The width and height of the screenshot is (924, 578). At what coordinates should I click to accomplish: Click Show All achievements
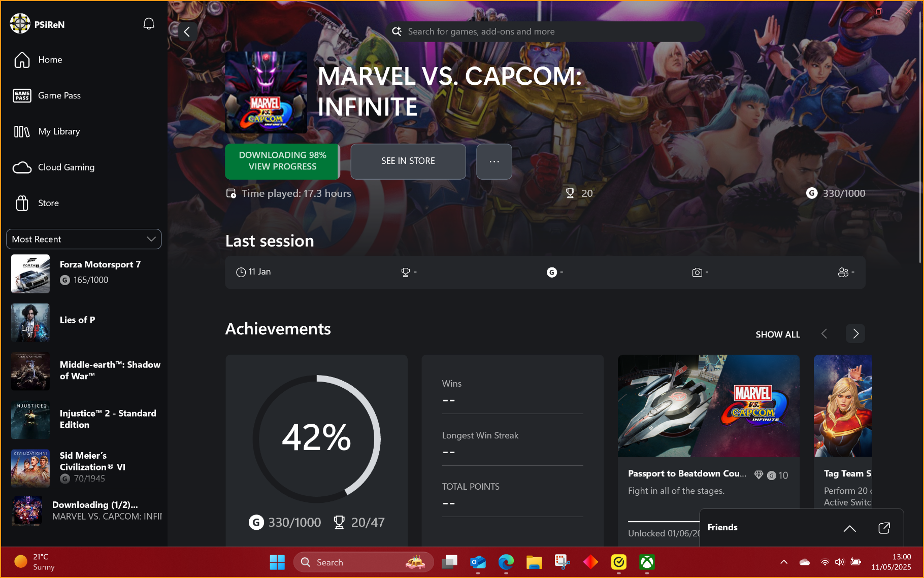pos(778,334)
